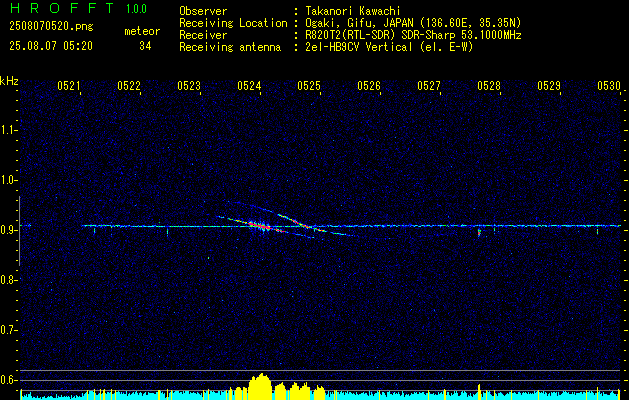629x400 pixels.
Task: Click the filename 2508070520.png
Action: (x=51, y=26)
